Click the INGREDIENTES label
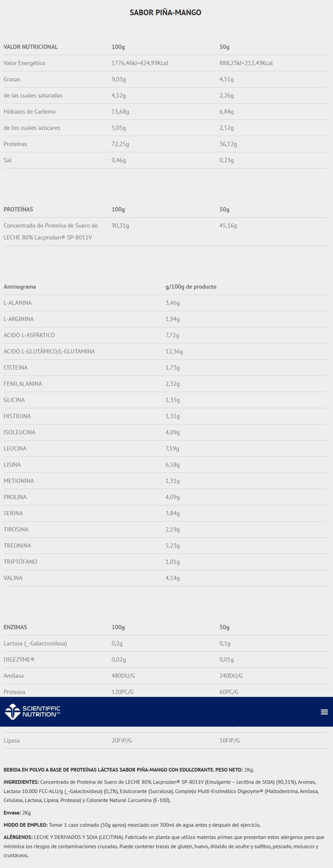This screenshot has height=868, width=333. pyautogui.click(x=21, y=782)
